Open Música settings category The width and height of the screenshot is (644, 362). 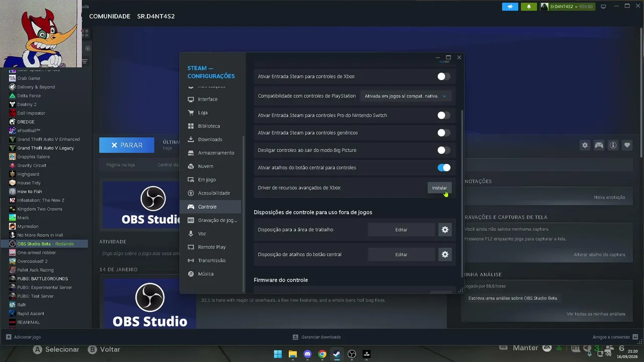(211, 274)
